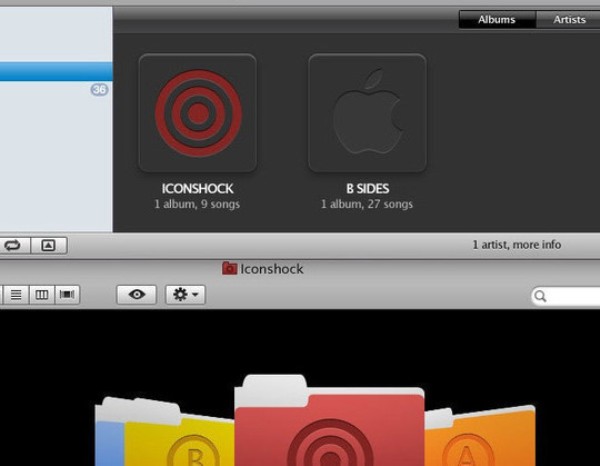Switch to the Artists tab
This screenshot has width=600, height=466.
pyautogui.click(x=569, y=19)
